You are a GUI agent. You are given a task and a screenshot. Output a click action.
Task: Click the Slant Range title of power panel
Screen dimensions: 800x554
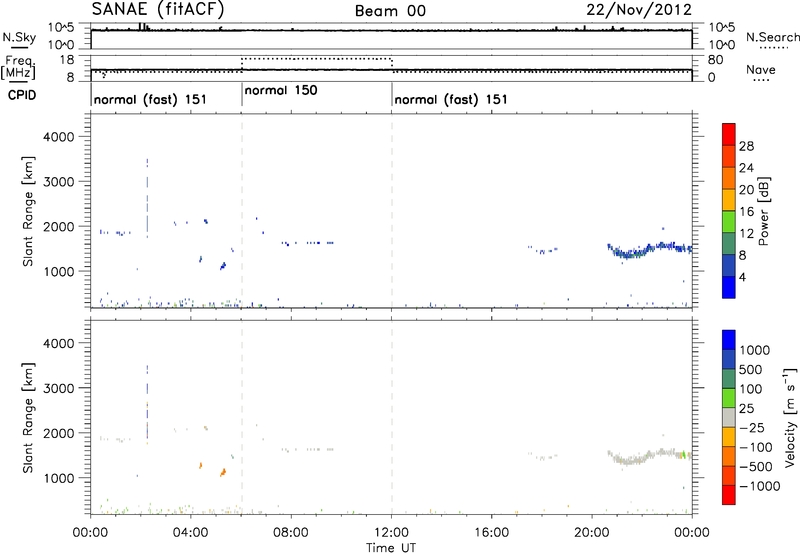point(28,211)
